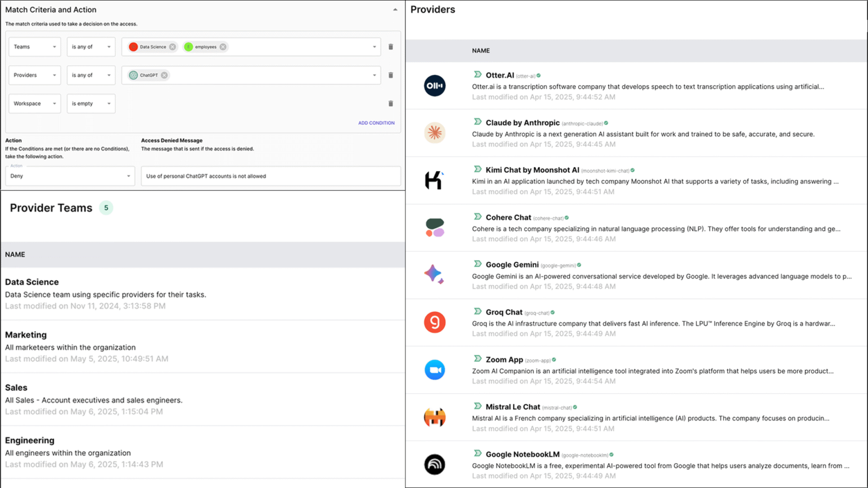Open the Kimi Chat by Moonshot AI provider

click(532, 170)
